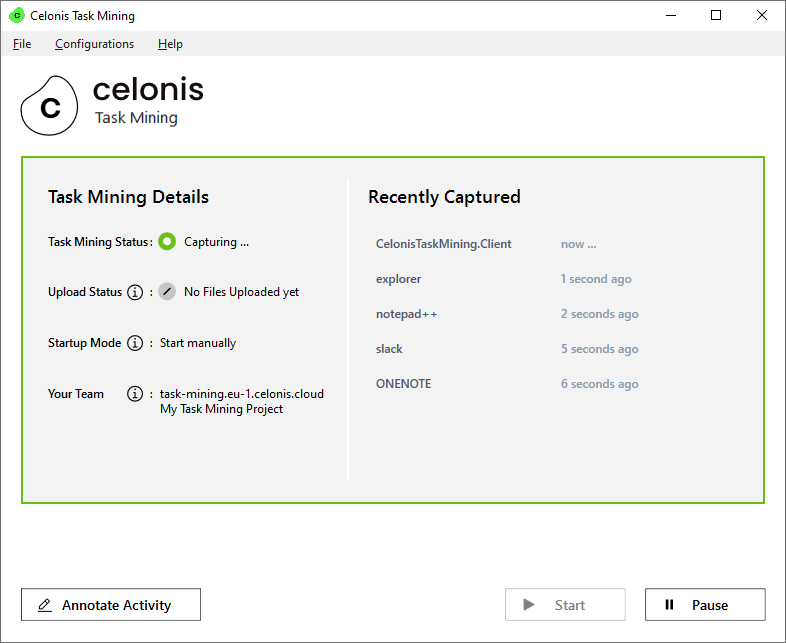Image resolution: width=786 pixels, height=643 pixels.
Task: Click the '5 seconds ago' timestamp
Action: pyautogui.click(x=600, y=349)
